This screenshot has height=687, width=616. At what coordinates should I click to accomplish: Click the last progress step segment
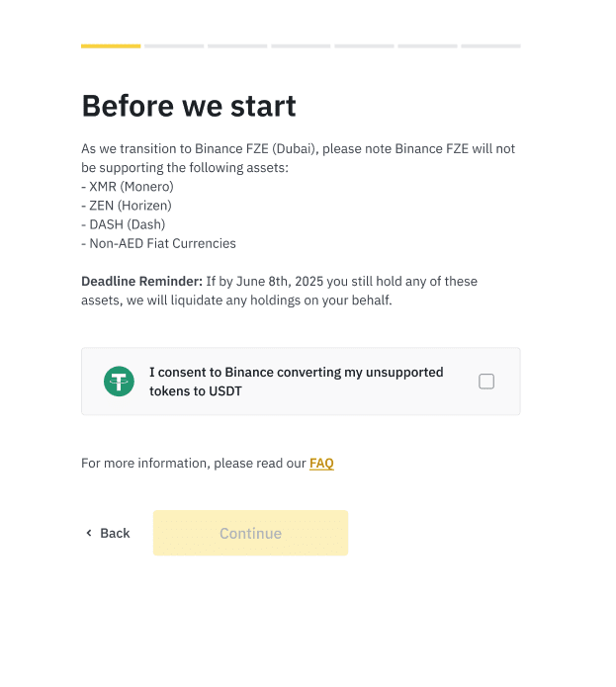coord(490,45)
